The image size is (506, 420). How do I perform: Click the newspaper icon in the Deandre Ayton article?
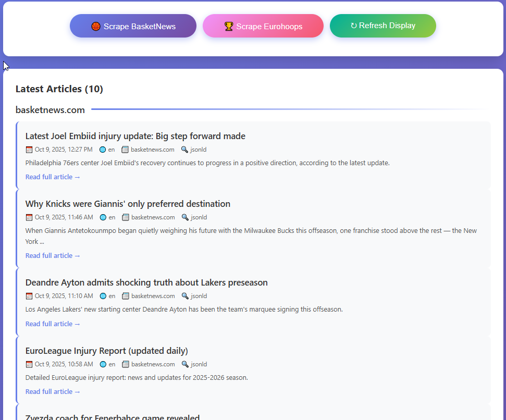coord(126,296)
